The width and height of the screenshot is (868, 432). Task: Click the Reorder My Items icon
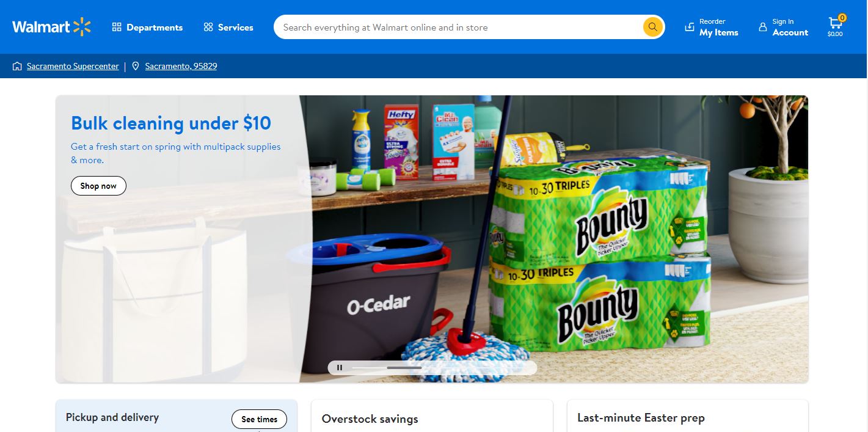tap(690, 27)
